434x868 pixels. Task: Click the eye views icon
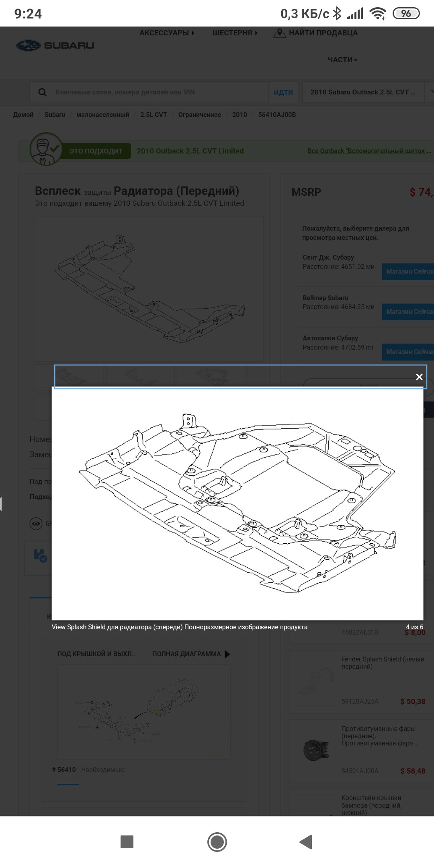coord(36,524)
